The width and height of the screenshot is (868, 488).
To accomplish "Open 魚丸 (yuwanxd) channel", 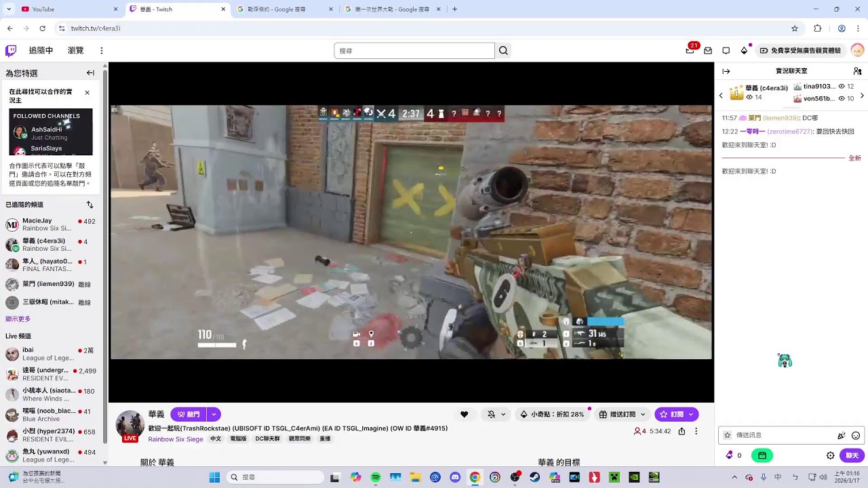I will tap(52, 455).
